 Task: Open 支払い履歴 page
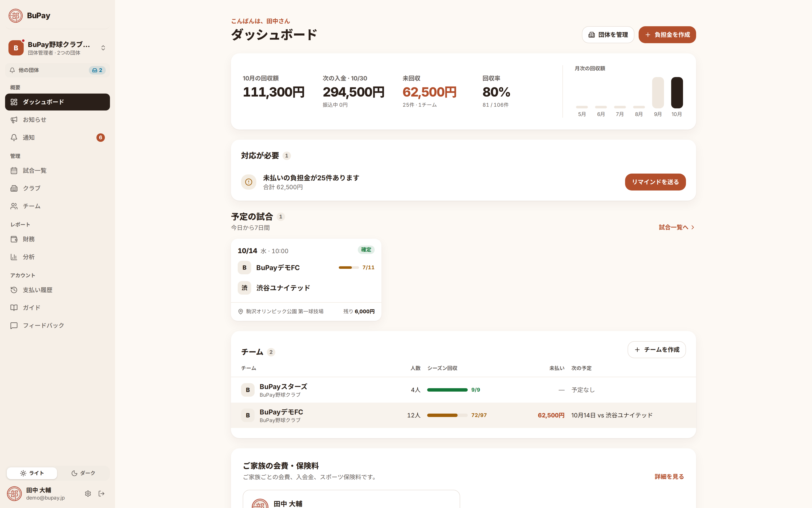tap(57, 290)
